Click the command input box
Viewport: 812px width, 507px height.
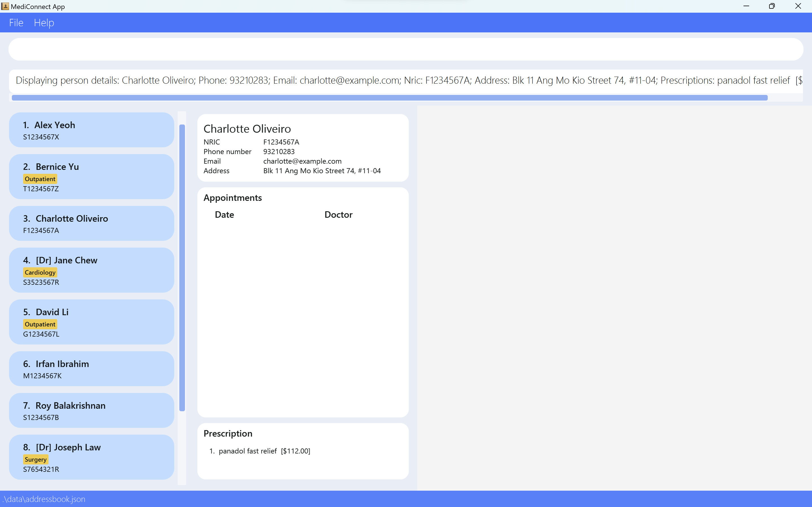(405, 49)
